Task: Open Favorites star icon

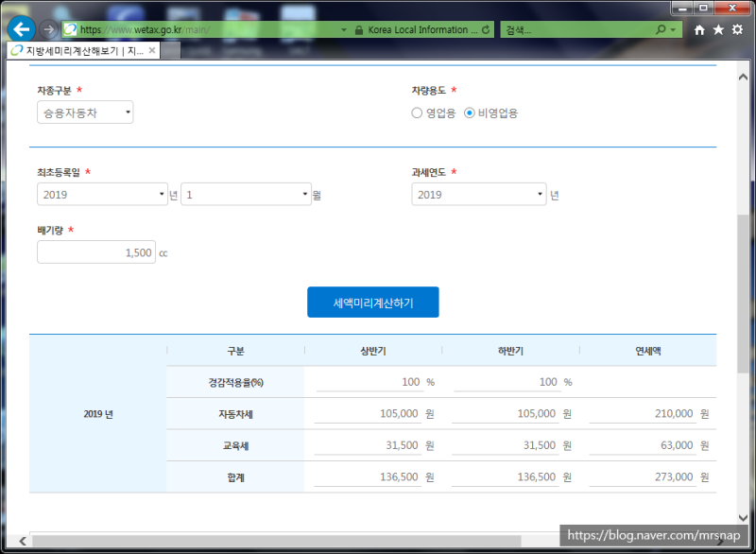Action: click(718, 30)
